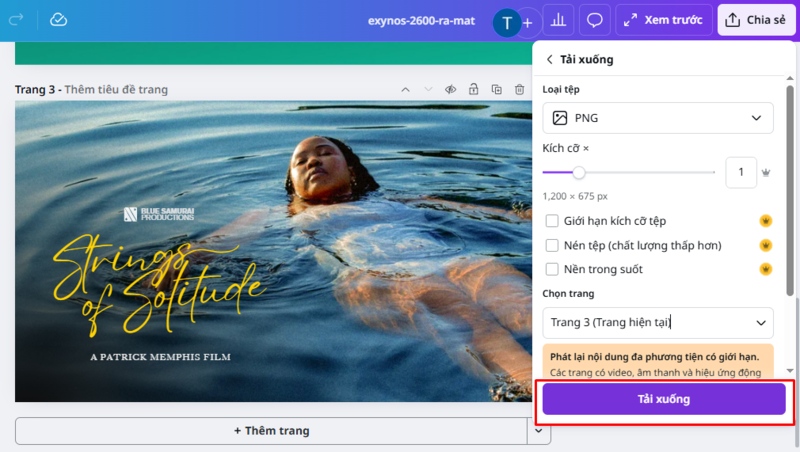Click the Xem trước preview button

664,20
